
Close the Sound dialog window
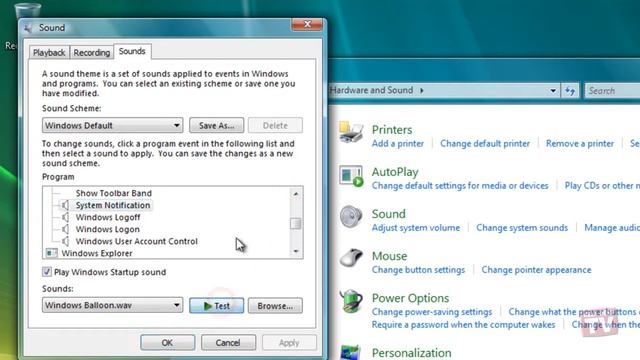tap(307, 24)
